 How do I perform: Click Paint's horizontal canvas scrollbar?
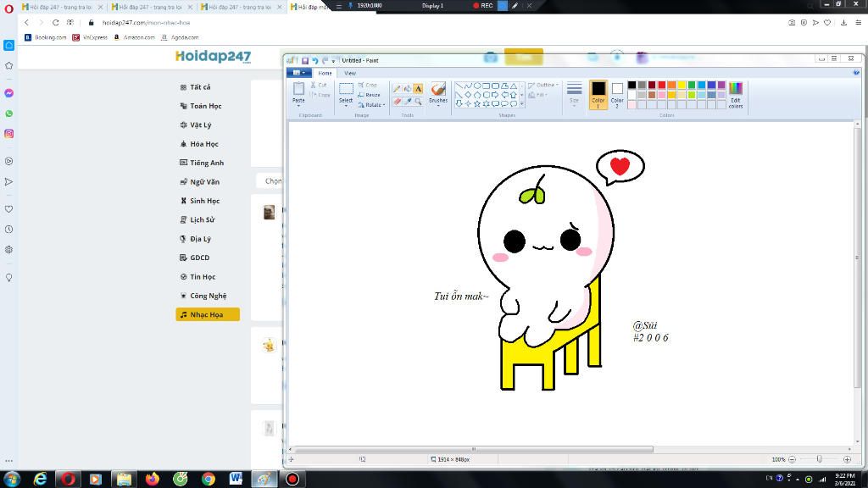[x=474, y=449]
